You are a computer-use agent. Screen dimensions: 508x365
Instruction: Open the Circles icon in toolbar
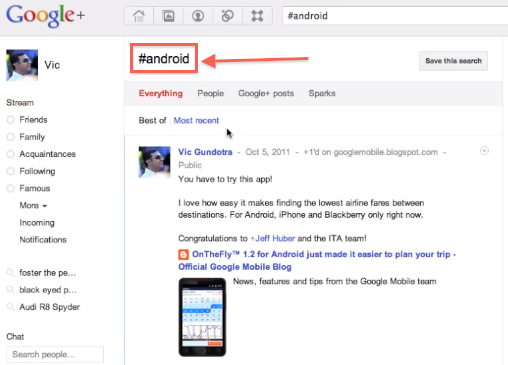point(227,16)
